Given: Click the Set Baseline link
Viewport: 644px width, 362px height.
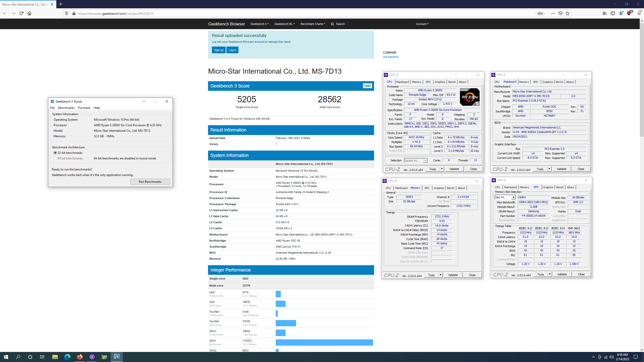Looking at the screenshot, I should pyautogui.click(x=390, y=57).
